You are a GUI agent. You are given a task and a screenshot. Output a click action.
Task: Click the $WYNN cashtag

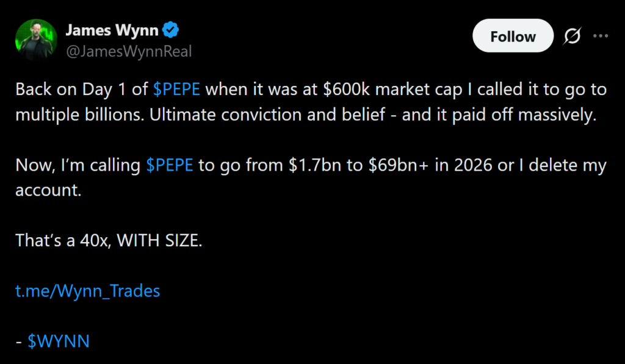(59, 341)
